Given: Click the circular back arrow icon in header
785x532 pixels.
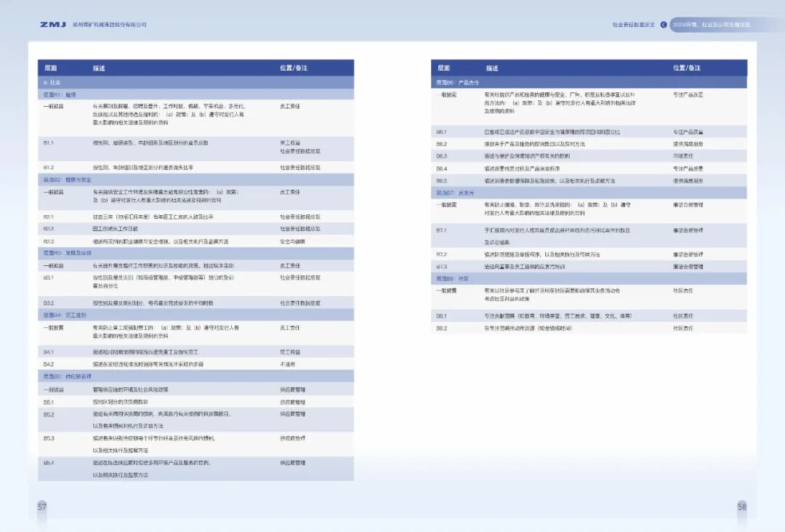Looking at the screenshot, I should 664,25.
